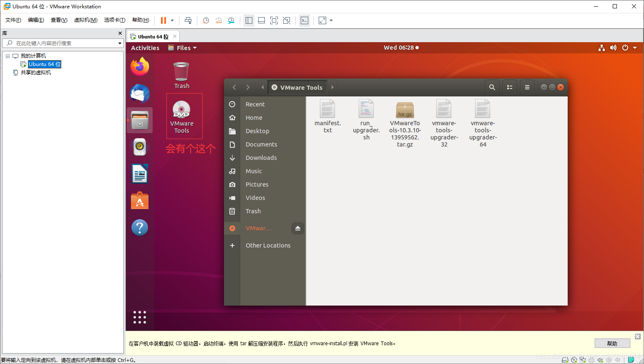Launch Thunderbird Mail from the dock

click(140, 94)
